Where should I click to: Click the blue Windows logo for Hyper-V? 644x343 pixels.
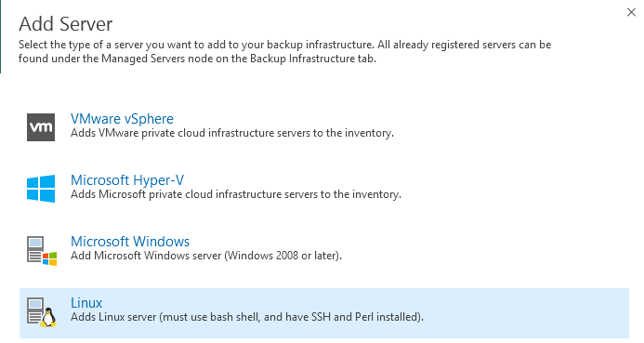[41, 189]
